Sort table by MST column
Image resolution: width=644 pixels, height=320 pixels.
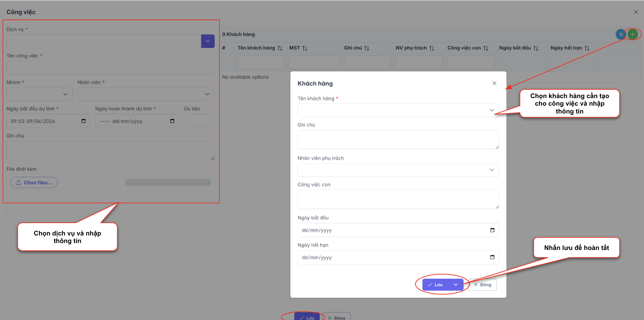pos(305,48)
